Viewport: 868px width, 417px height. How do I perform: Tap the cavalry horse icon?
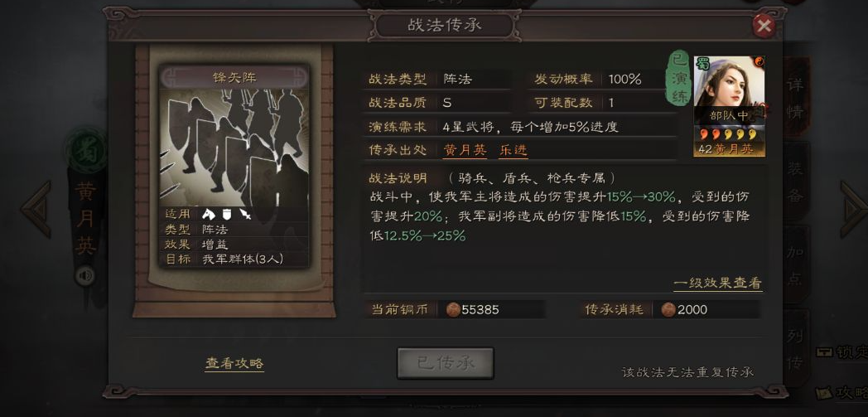pos(208,214)
